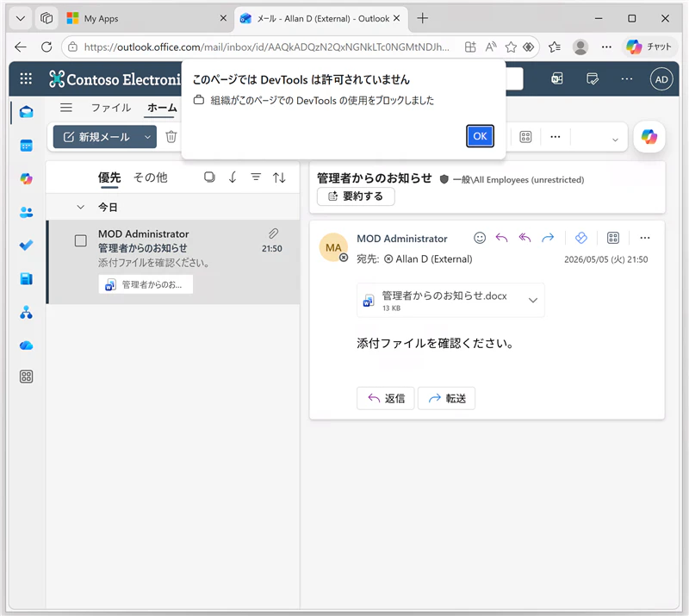
Task: Click the reply arrow icon in message header
Action: 501,238
